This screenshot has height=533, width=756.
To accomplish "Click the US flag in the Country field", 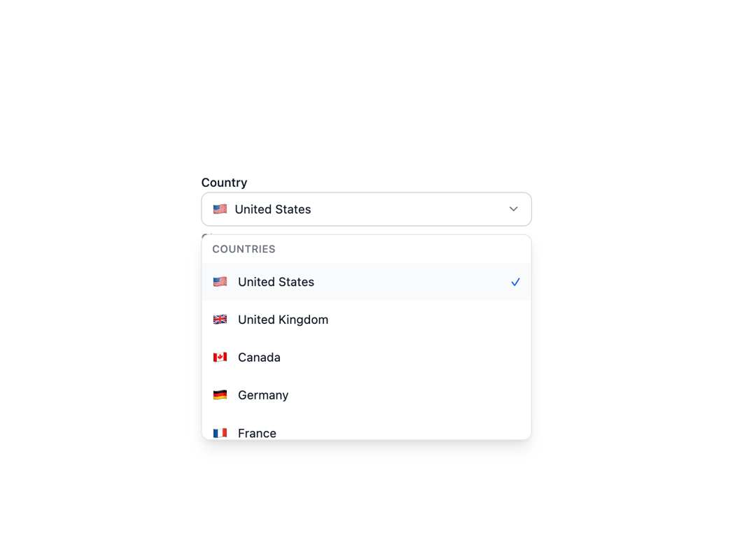I will [220, 209].
